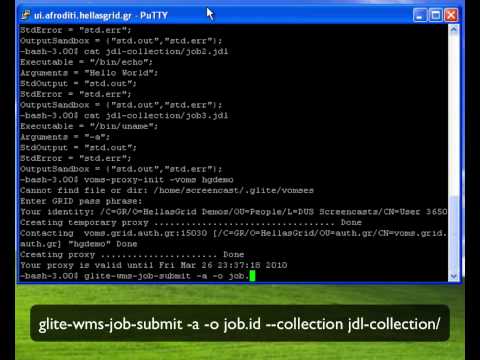Click the Creating temporary proxy line
This screenshot has width=480, height=360.
tap(191, 222)
